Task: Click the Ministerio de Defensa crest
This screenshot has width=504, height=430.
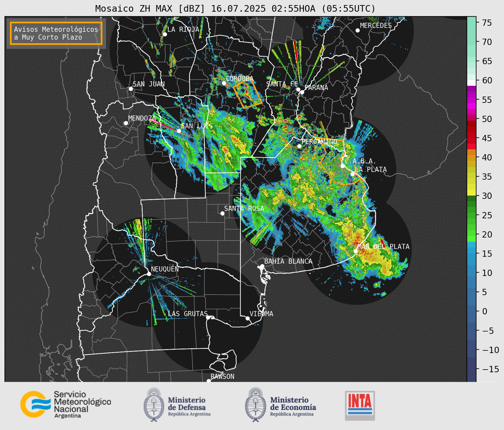Action: coord(154,405)
